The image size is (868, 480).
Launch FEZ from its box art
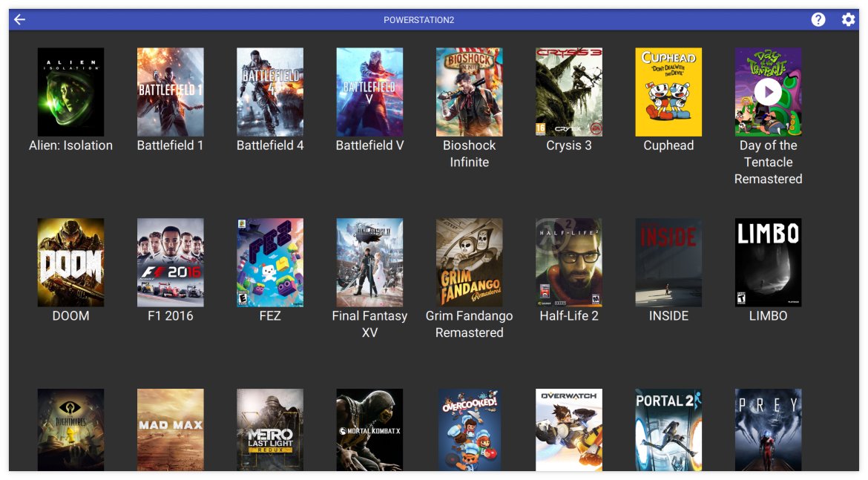coord(270,263)
